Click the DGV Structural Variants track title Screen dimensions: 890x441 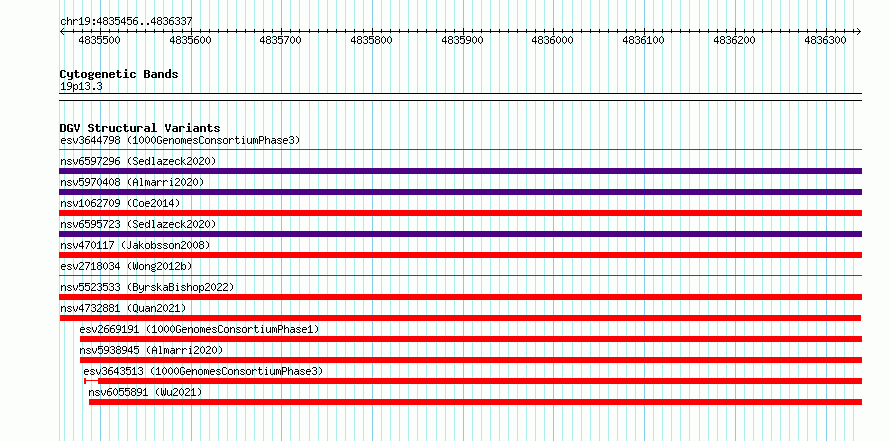pyautogui.click(x=140, y=128)
